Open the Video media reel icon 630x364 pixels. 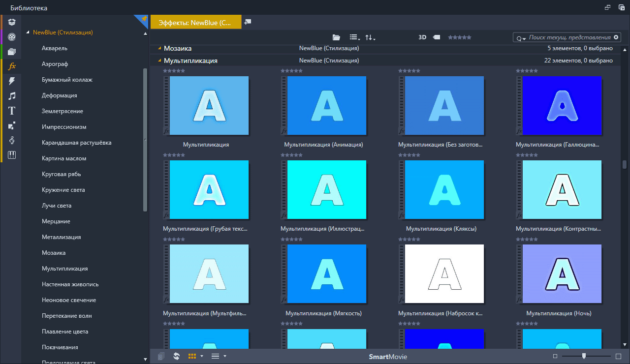click(x=12, y=36)
